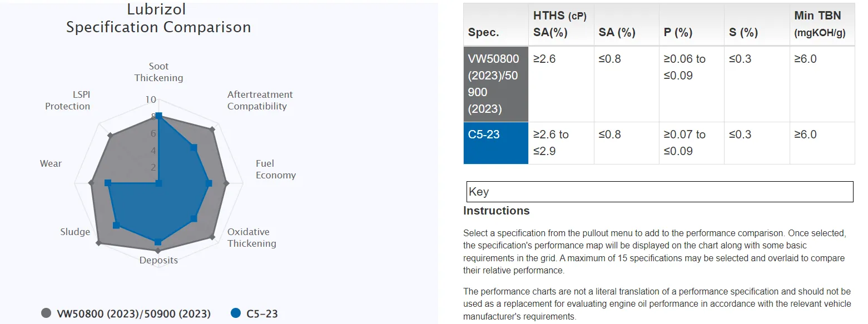Click the blue C5-23 Wear data marker
Screen dimensions: 868x324
(108, 183)
